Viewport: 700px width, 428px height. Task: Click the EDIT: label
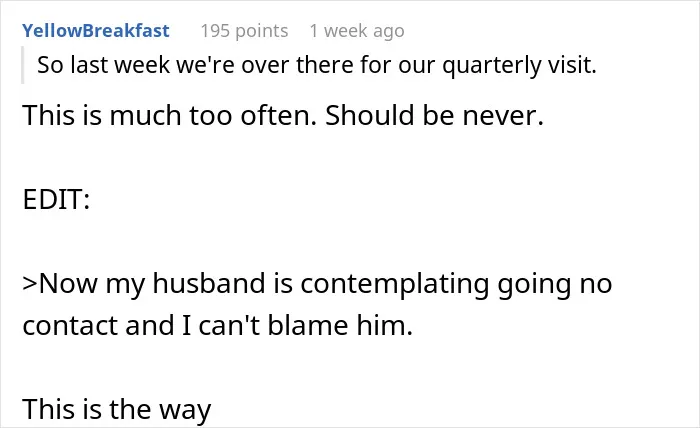[x=56, y=199]
